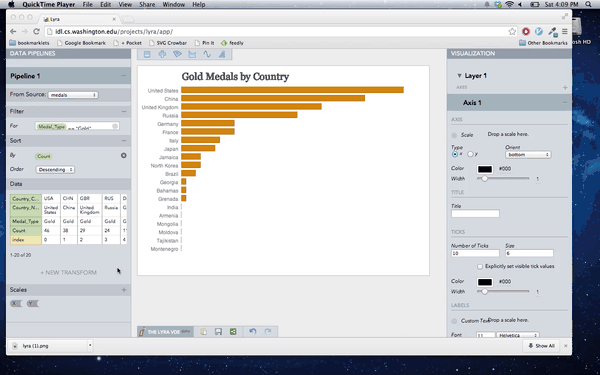Open feedly bookmark
Image resolution: width=600 pixels, height=375 pixels.
pos(232,43)
